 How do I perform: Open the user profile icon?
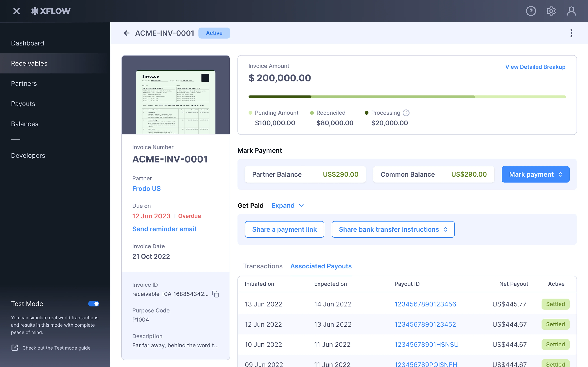click(x=571, y=11)
